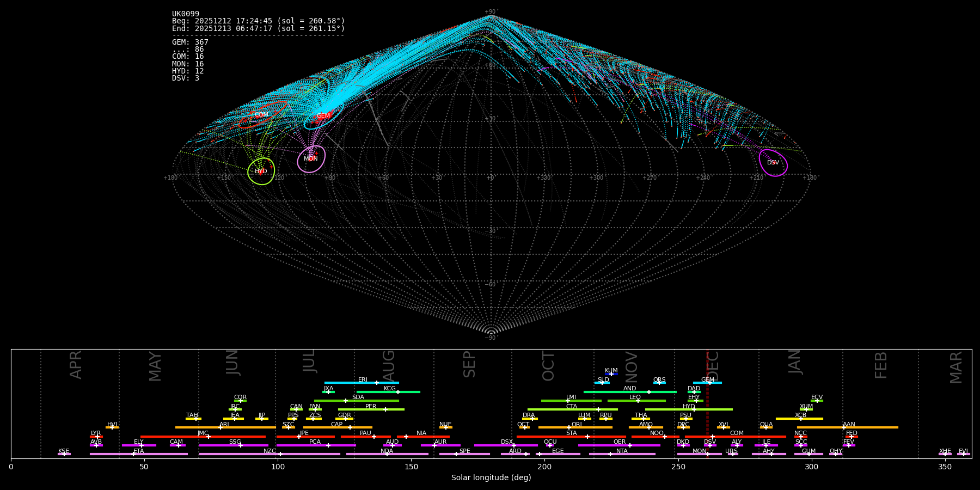Select the pink MON radiant circle on map
The width and height of the screenshot is (980, 490).
click(x=311, y=159)
